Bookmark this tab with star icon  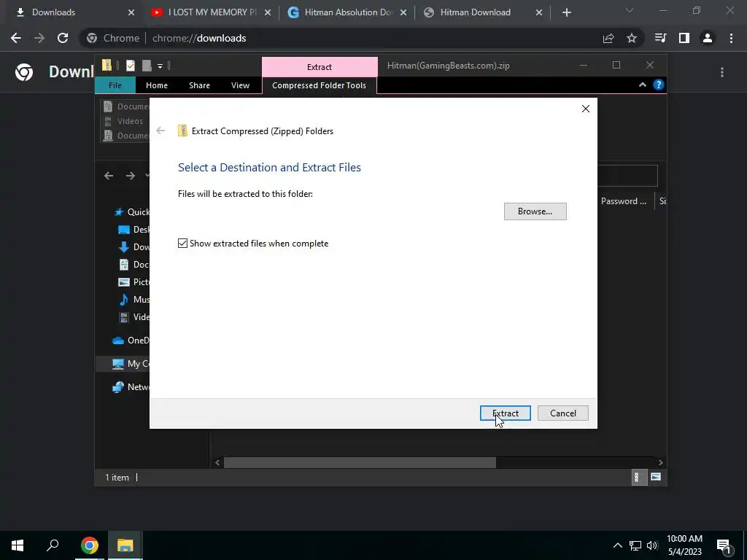coord(632,38)
